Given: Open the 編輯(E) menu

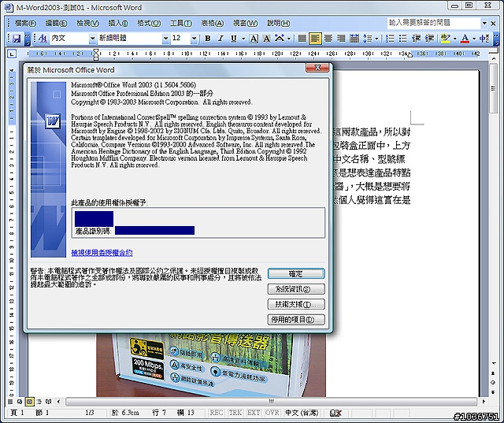Looking at the screenshot, I should tap(56, 24).
